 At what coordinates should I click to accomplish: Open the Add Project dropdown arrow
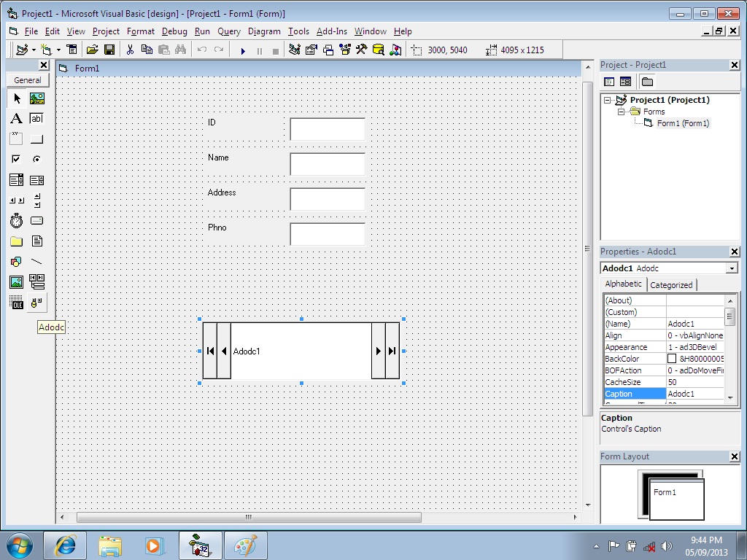click(x=34, y=50)
